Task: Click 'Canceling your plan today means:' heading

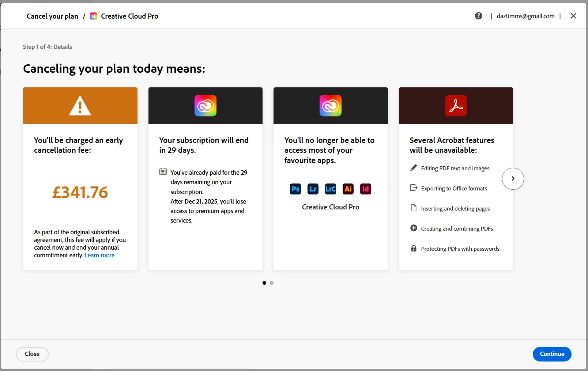Action: (114, 69)
